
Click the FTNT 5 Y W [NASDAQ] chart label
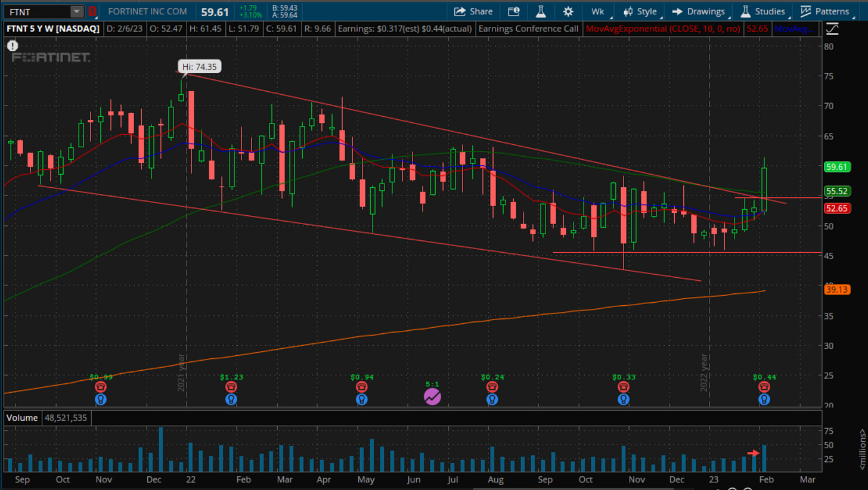click(x=54, y=28)
